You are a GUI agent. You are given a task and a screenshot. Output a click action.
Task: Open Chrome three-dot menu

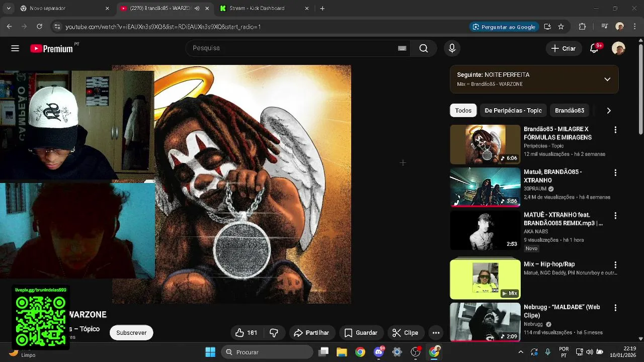[x=634, y=27]
